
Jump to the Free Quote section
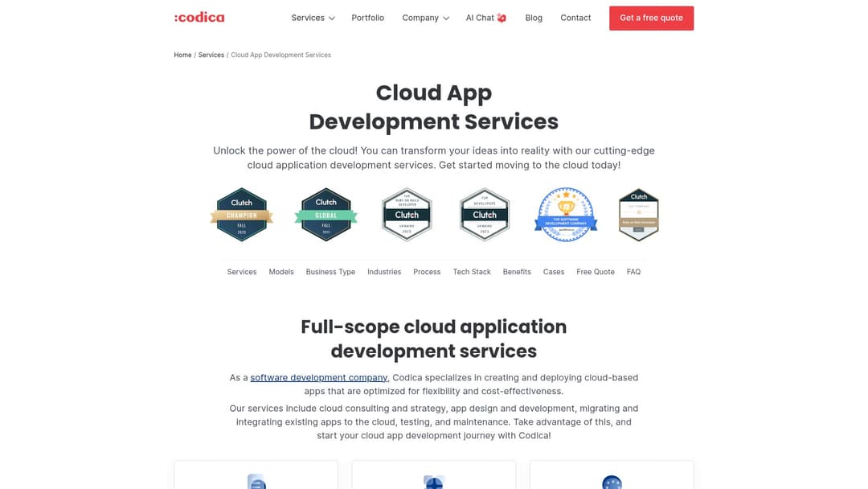(x=595, y=272)
